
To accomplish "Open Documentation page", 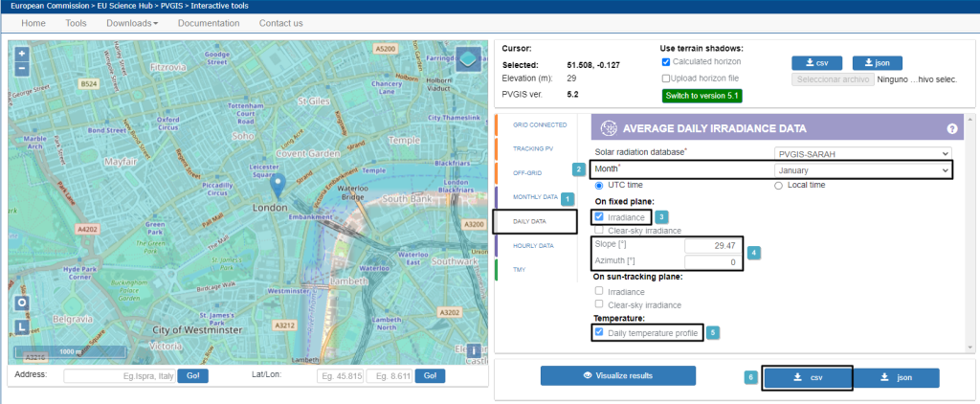I will tap(209, 23).
